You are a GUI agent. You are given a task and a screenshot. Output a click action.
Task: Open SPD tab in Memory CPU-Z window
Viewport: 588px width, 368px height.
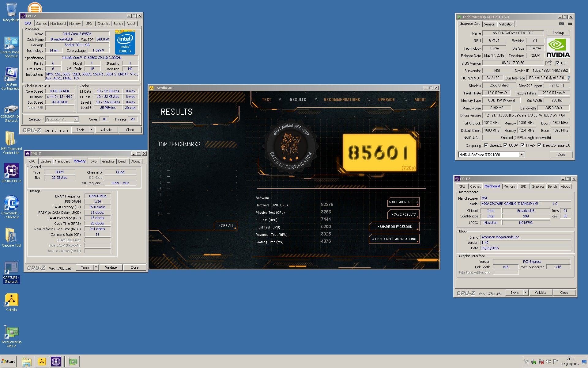pos(94,161)
